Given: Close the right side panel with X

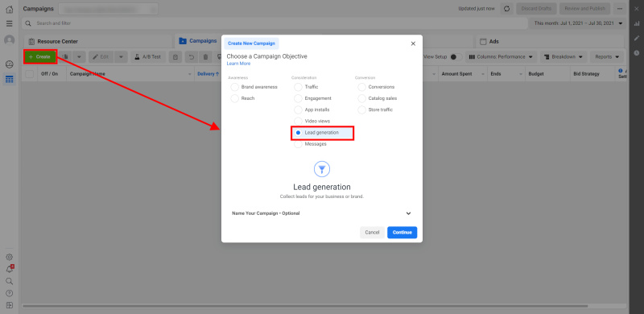Looking at the screenshot, I should [637, 9].
